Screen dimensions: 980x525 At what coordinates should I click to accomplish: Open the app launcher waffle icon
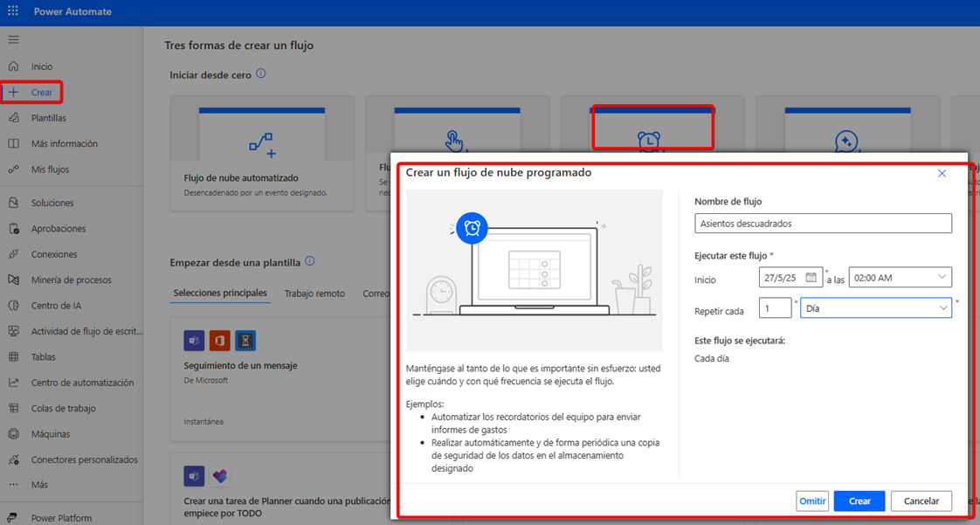pos(13,12)
